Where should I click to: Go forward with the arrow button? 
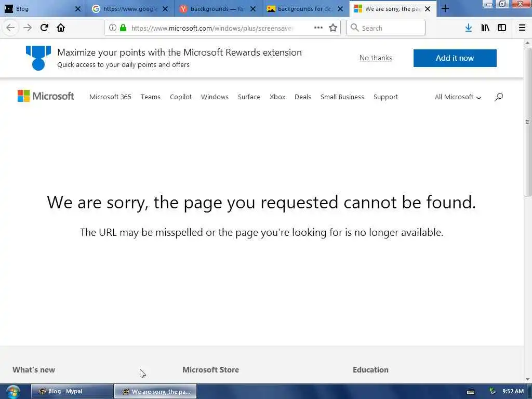pos(28,28)
